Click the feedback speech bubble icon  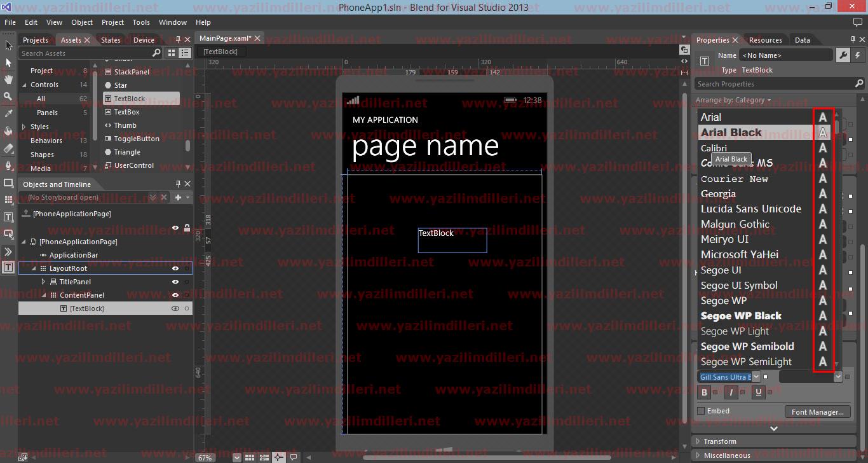point(858,22)
